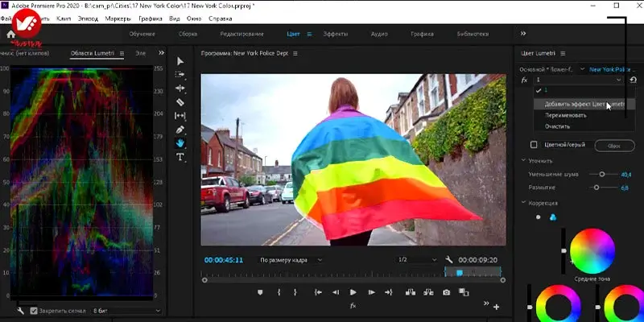Open Lumetri effect selector dropdown
Screen dimensions: 644x322
(578, 80)
